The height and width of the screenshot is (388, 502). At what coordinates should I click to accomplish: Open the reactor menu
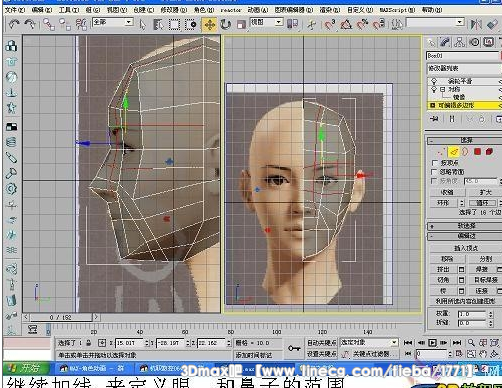(x=231, y=10)
